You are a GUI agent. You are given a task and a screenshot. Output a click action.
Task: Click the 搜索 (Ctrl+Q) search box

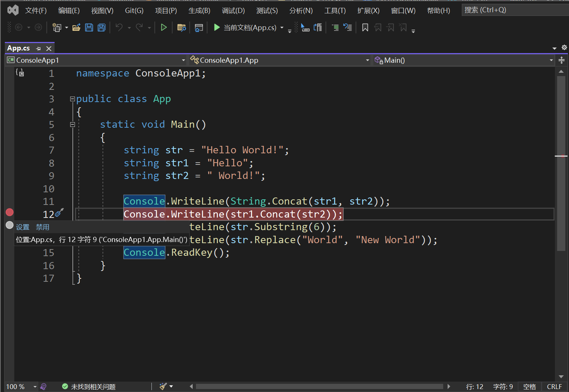(x=512, y=10)
